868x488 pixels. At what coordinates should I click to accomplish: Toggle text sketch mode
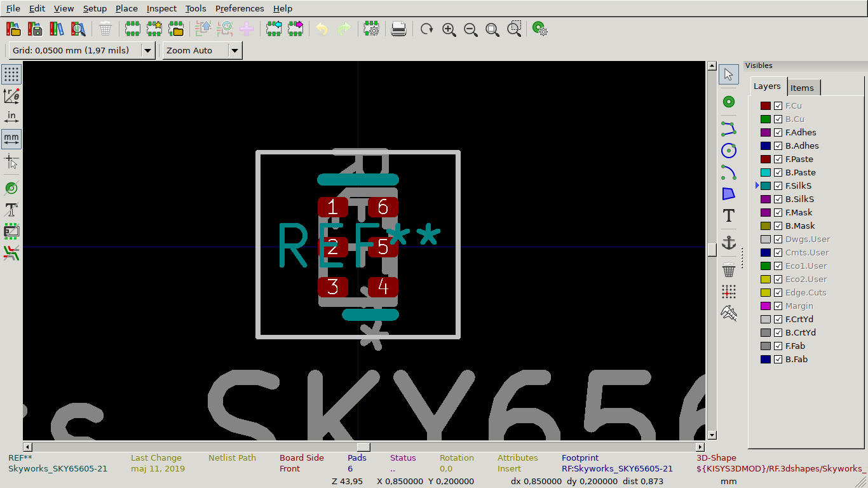[x=11, y=210]
